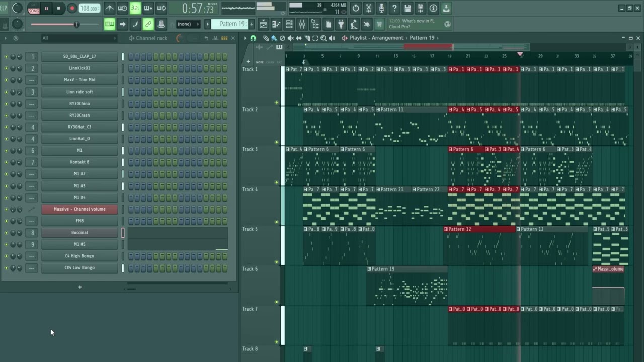Viewport: 644px width, 362px height.
Task: Toggle the first step of RY30China
Action: coord(131,104)
